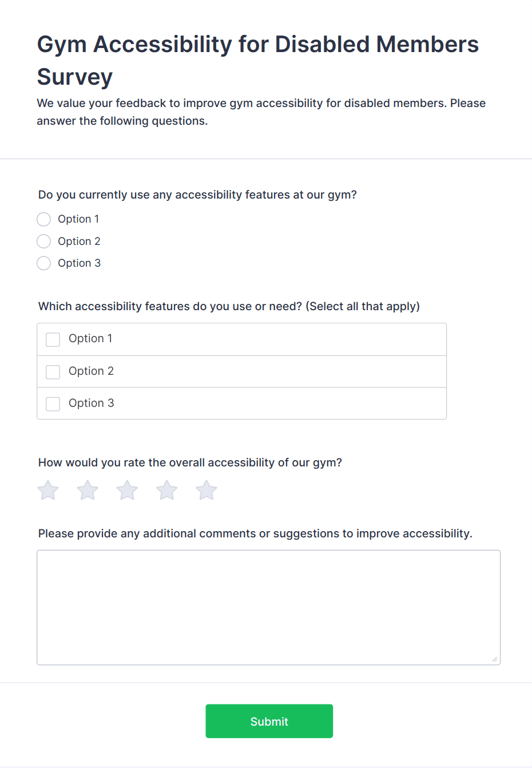Click the second rating star
The width and height of the screenshot is (532, 768).
(88, 490)
